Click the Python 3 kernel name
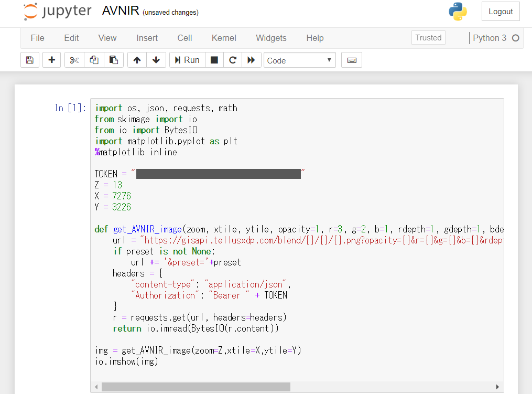Viewport: 532px width, 394px height. point(490,38)
